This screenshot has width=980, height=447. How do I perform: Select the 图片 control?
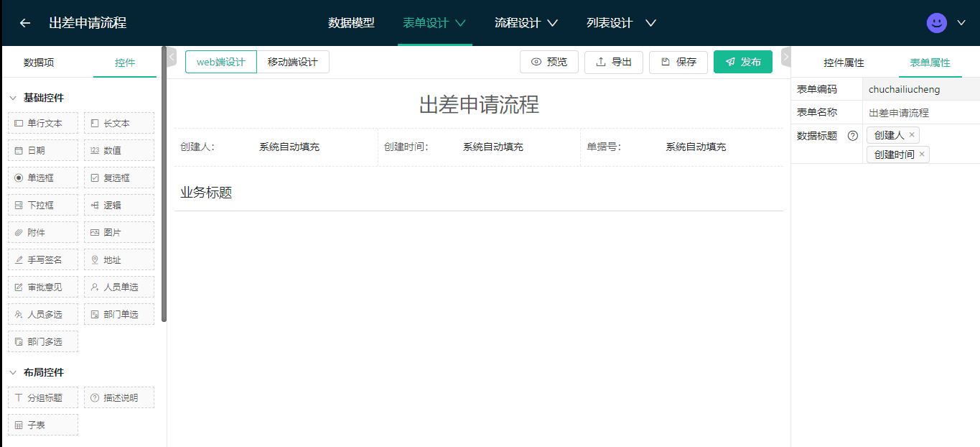point(119,232)
